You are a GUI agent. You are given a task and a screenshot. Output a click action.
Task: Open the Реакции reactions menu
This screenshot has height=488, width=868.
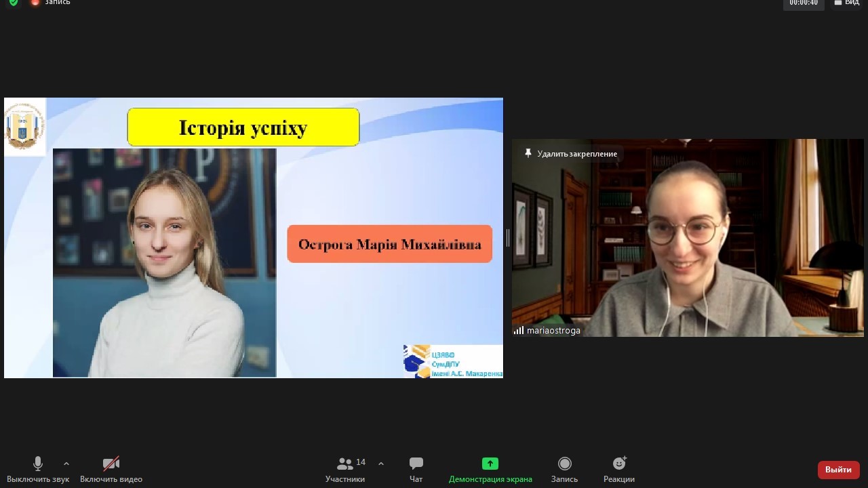coord(618,469)
